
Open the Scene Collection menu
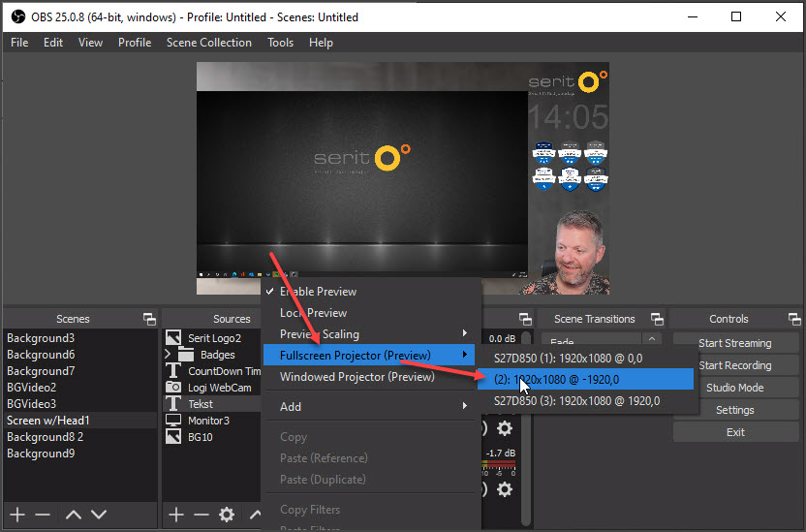point(208,43)
